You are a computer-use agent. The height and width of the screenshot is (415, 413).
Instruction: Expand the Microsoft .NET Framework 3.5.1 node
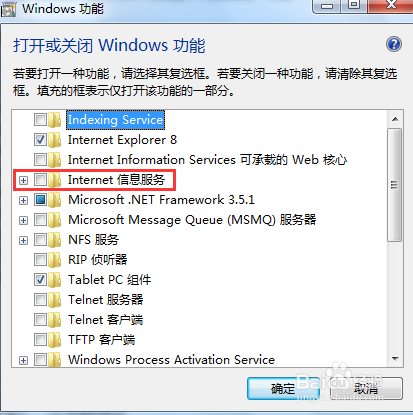[23, 200]
